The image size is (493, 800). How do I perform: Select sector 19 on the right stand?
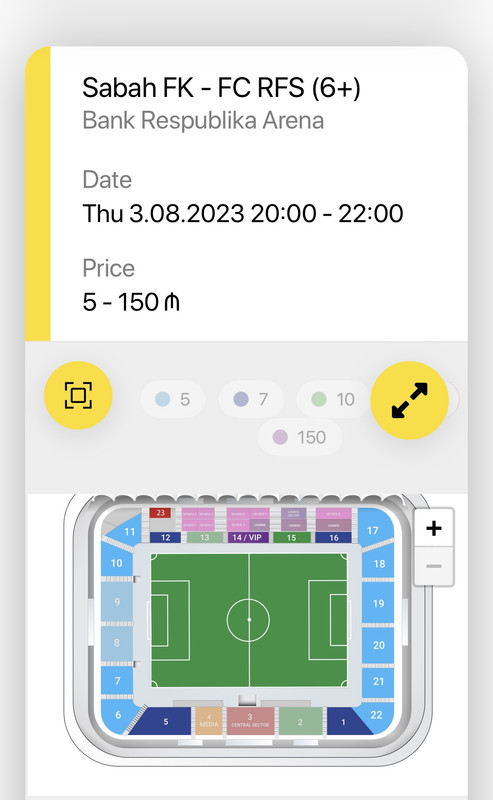tap(378, 604)
